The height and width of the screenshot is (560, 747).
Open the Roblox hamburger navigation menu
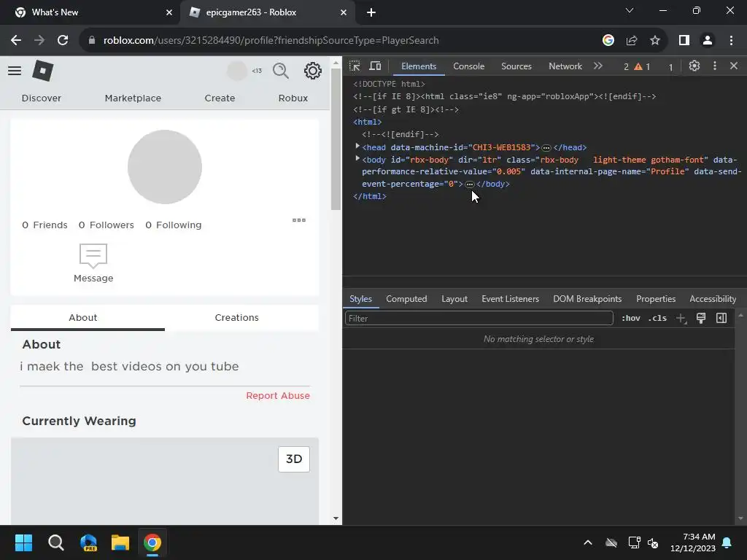pyautogui.click(x=15, y=71)
